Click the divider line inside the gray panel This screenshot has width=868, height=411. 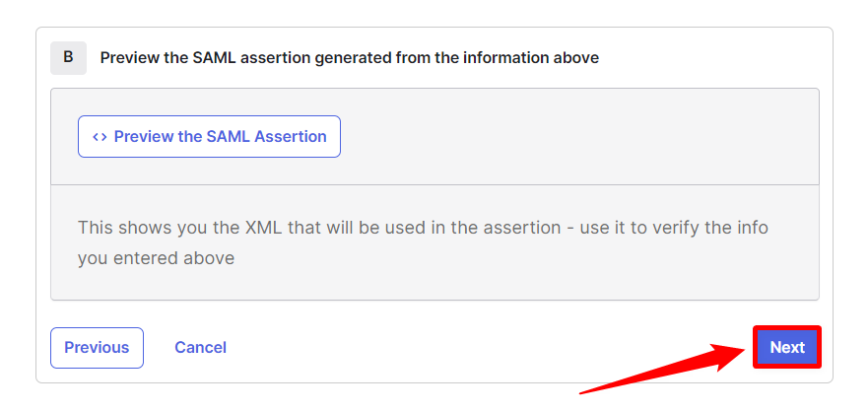coord(434,184)
